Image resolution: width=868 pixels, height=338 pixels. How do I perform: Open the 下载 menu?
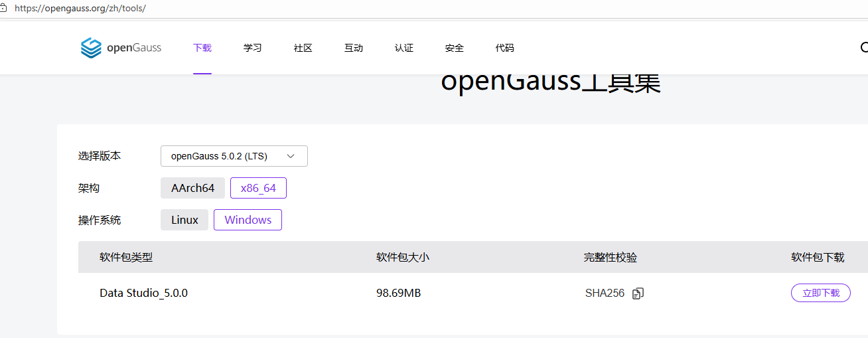tap(202, 48)
